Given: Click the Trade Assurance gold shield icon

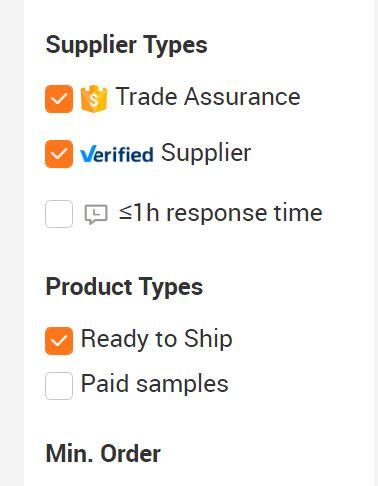Looking at the screenshot, I should pyautogui.click(x=94, y=99).
